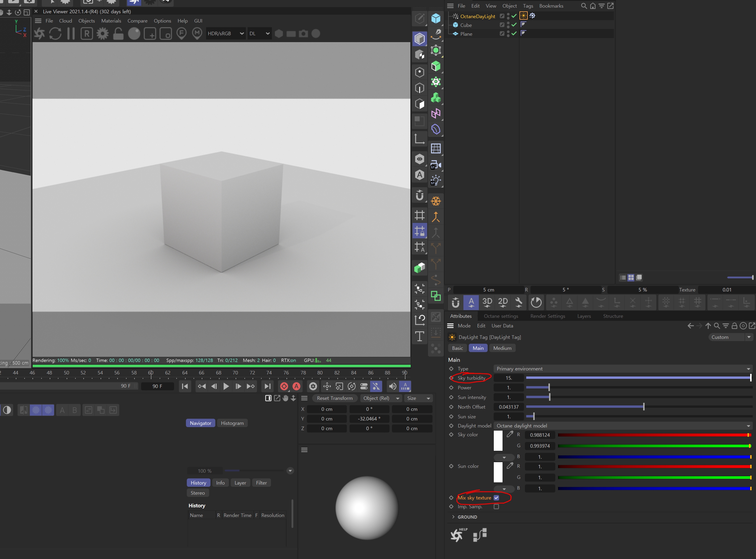This screenshot has width=756, height=559.
Task: Open Octane settings gear in Live Viewer
Action: pos(102,34)
